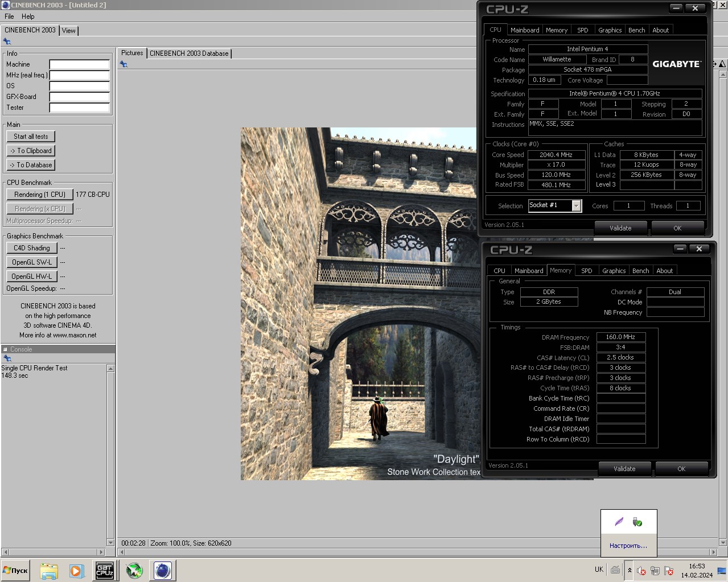Click the network tray icon
728x582 pixels.
tap(655, 571)
